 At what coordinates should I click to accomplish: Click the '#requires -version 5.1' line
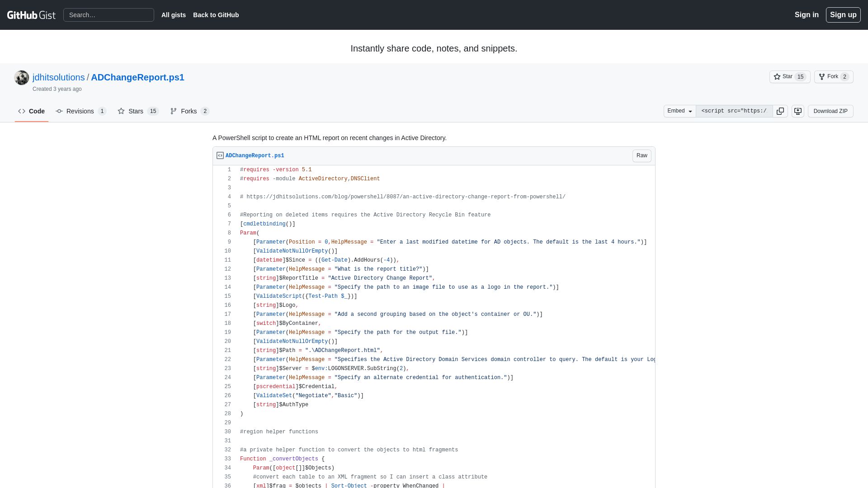(276, 170)
